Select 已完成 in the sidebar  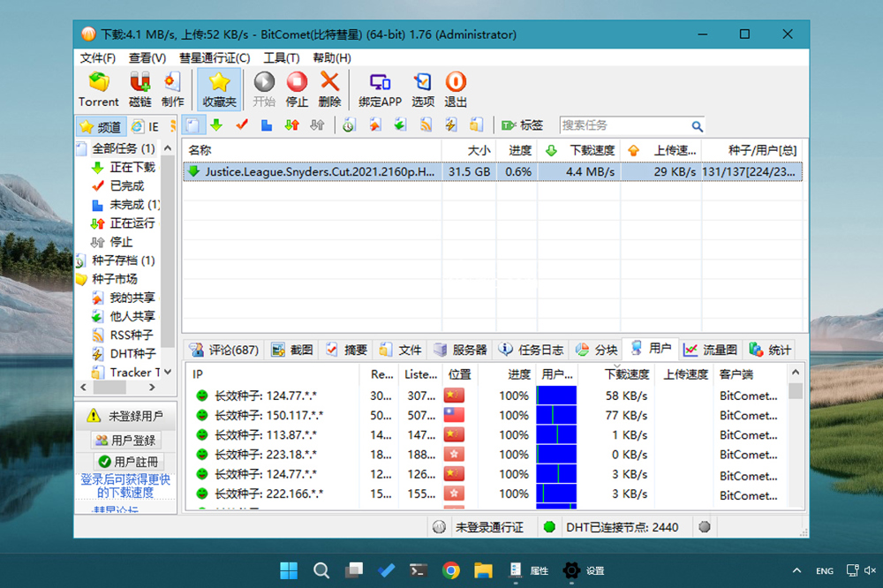pos(126,186)
